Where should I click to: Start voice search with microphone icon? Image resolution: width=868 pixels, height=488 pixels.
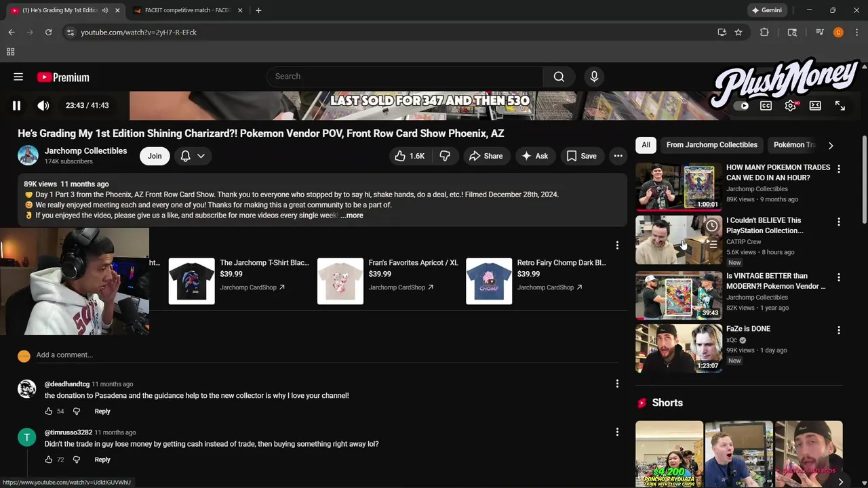point(594,77)
